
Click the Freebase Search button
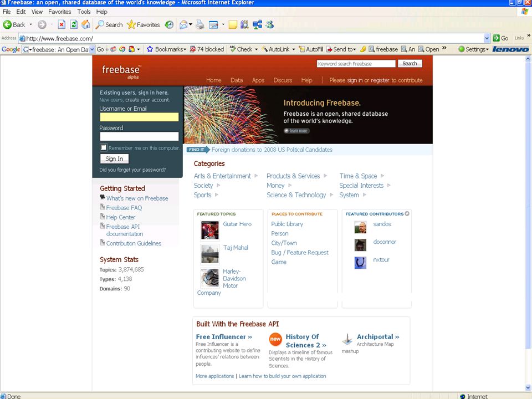click(x=410, y=63)
